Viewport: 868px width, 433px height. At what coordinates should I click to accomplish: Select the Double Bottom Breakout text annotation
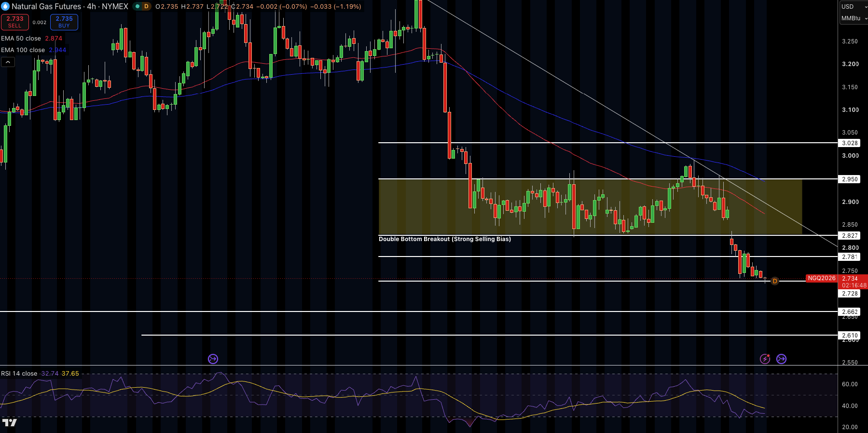(x=444, y=239)
